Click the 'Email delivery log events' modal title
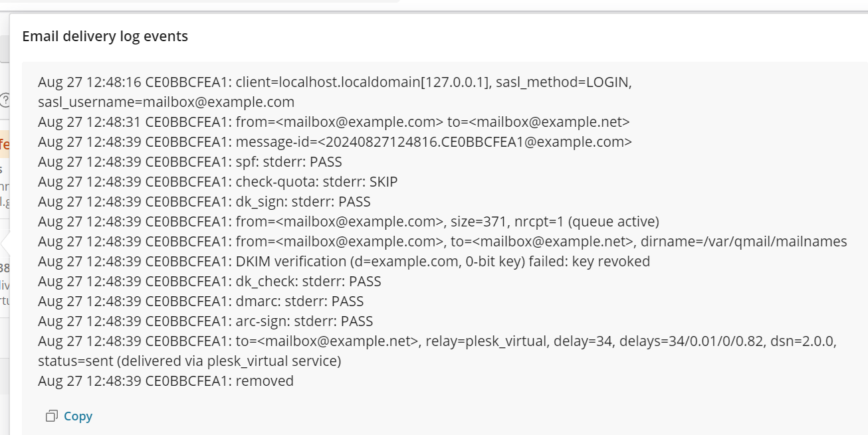 (105, 36)
